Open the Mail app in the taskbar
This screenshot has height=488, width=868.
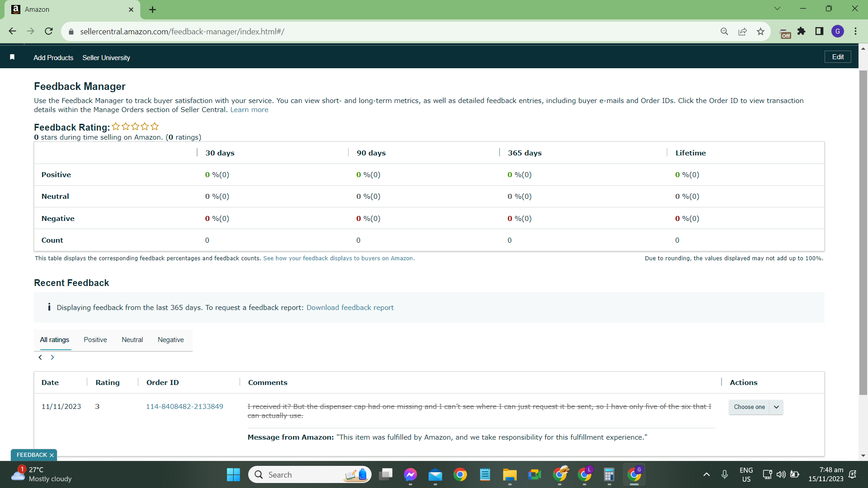click(x=435, y=474)
